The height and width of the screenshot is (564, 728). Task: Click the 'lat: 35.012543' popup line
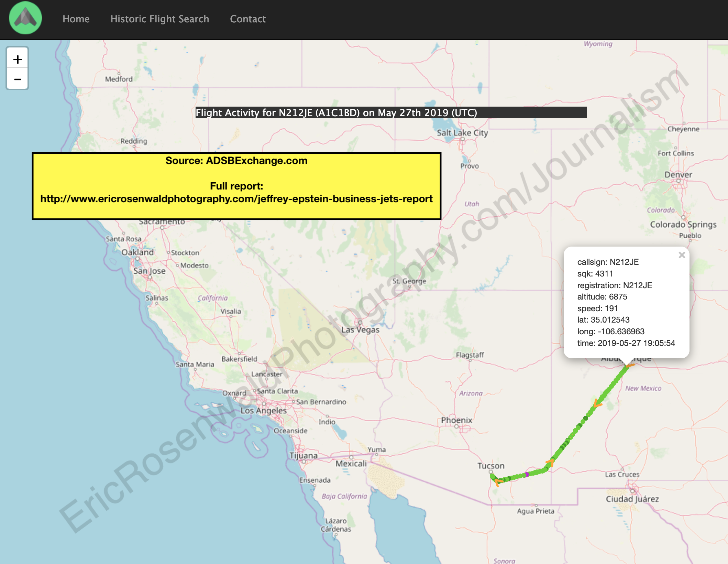pos(604,320)
